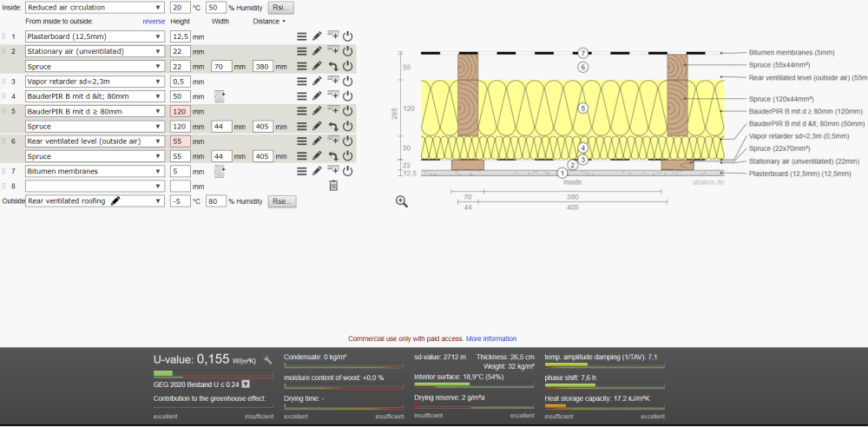Open the Stationary air (unventilated) dropdown

pyautogui.click(x=95, y=51)
